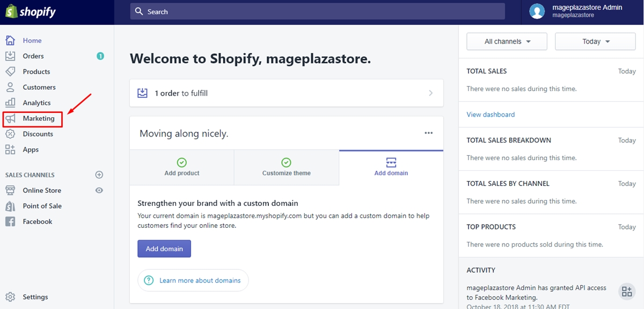
Task: Click the Moving along nicely heading
Action: (184, 133)
